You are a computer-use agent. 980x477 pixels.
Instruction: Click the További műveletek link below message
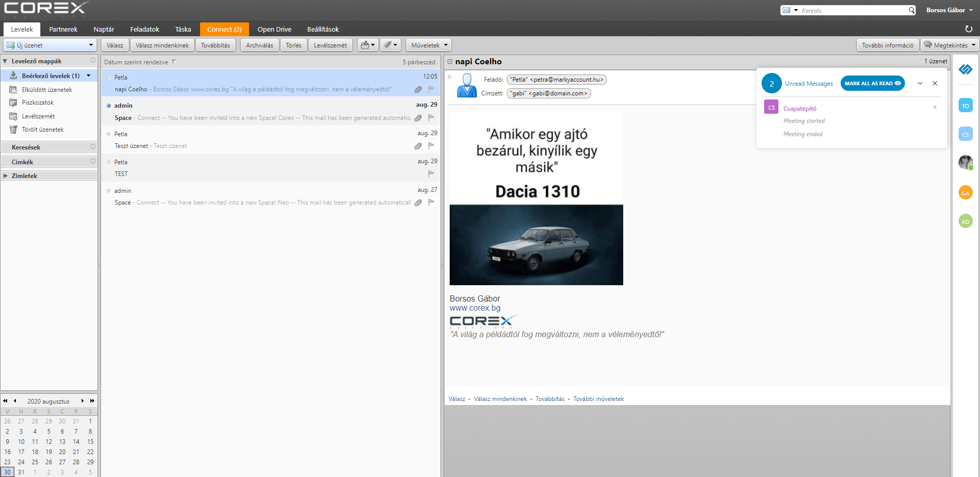598,399
